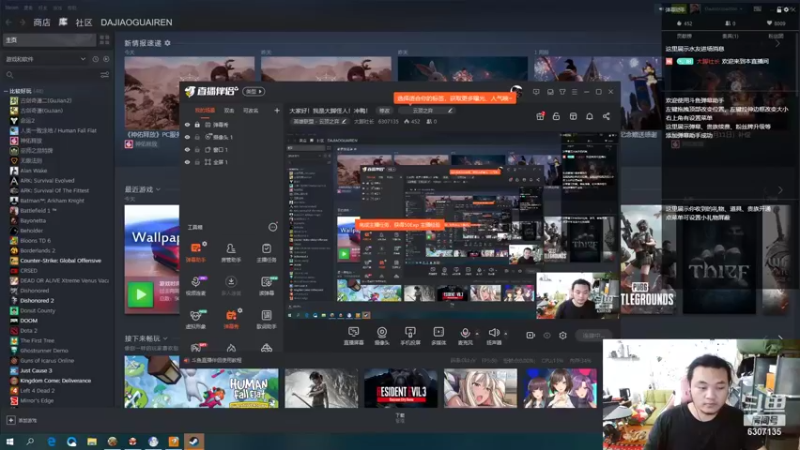Image resolution: width=800 pixels, height=450 pixels.
Task: Toggle the preview eye icon near settings gear
Action: pos(547,335)
